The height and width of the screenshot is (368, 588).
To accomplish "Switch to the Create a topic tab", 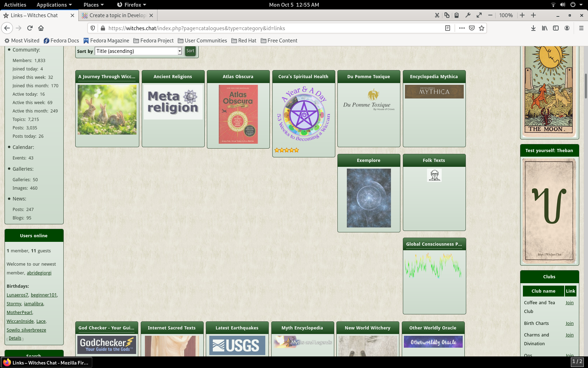I will (x=115, y=15).
